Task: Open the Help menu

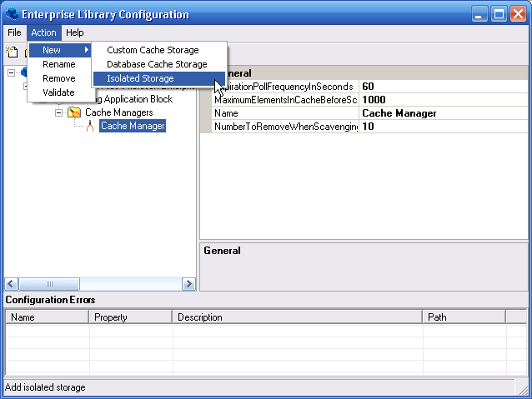Action: tap(75, 32)
